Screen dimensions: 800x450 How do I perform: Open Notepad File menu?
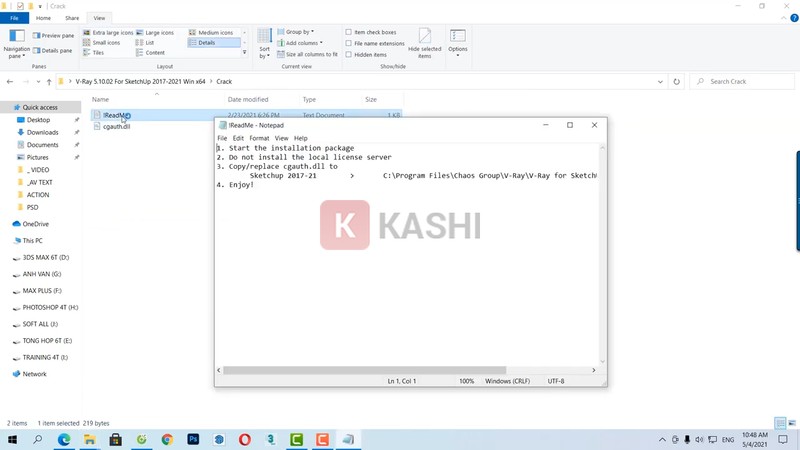[222, 138]
